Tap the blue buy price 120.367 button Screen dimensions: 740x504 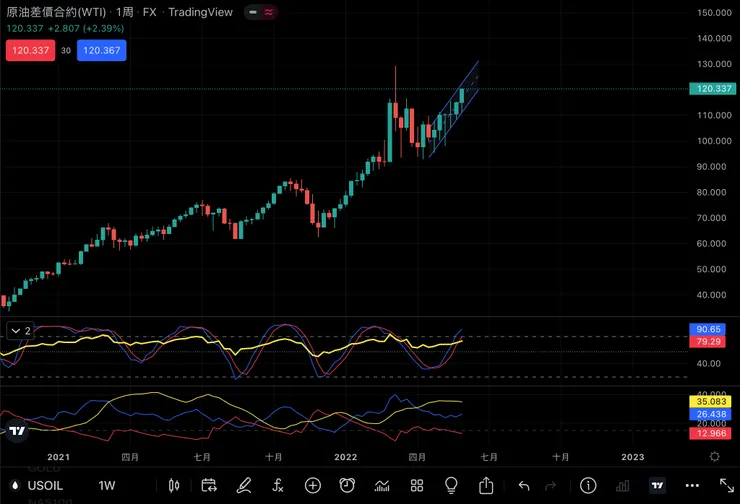[x=101, y=50]
